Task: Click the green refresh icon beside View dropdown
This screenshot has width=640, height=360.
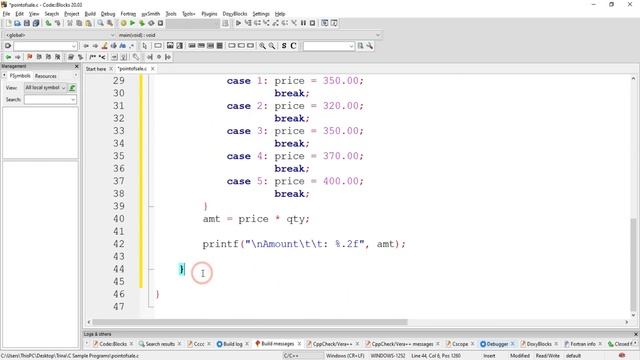Action: (x=72, y=88)
